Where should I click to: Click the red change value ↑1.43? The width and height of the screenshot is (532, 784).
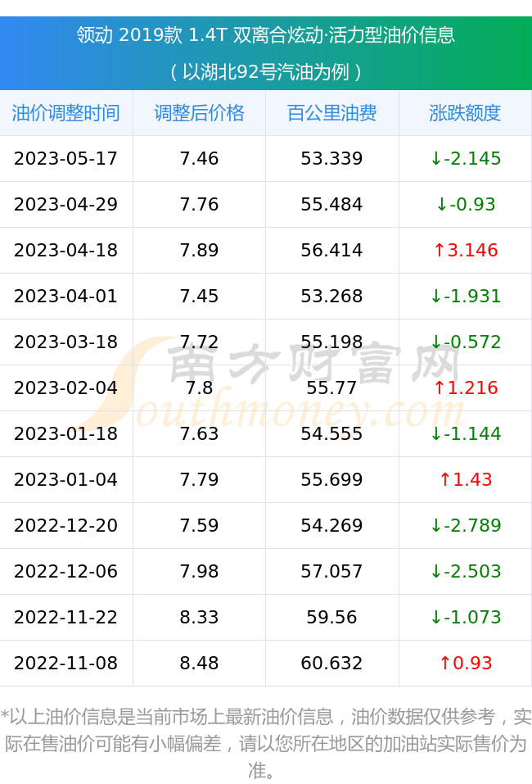click(466, 479)
